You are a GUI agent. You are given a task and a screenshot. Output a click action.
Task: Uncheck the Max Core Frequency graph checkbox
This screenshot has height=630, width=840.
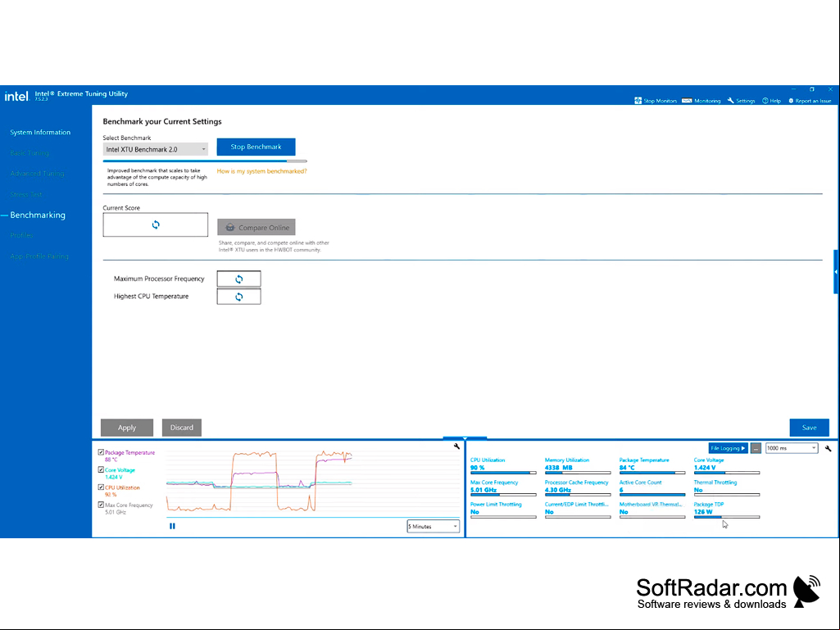pyautogui.click(x=101, y=505)
